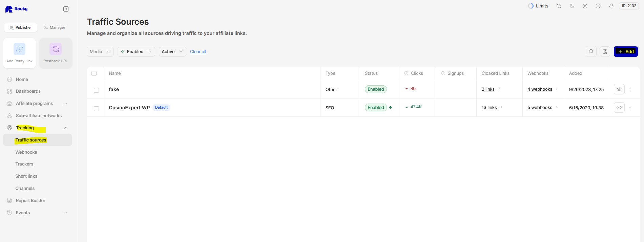Screen dimensions: 644x242
Task: Collapse the Tracking section
Action: [x=38, y=128]
